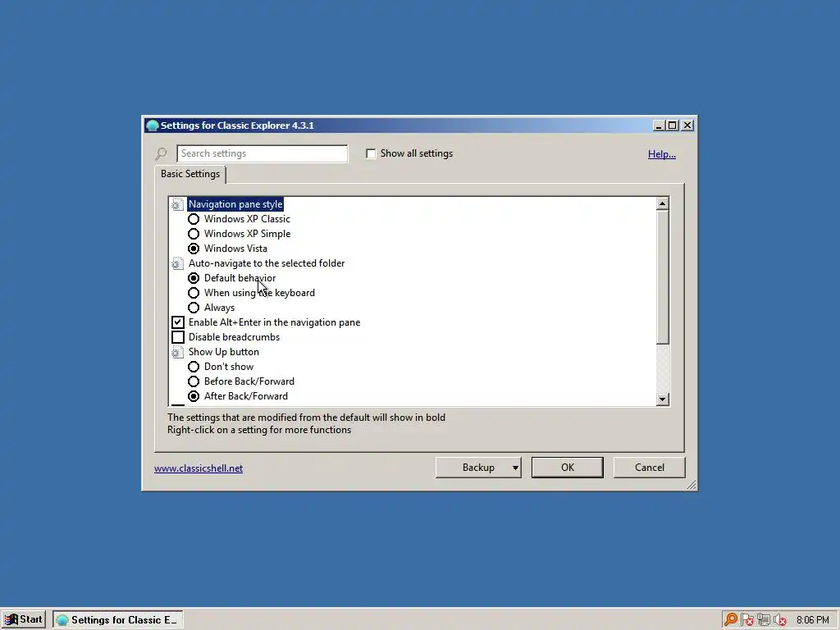Select Auto-navigate to the selected folder heading
The width and height of the screenshot is (840, 630).
click(x=267, y=263)
